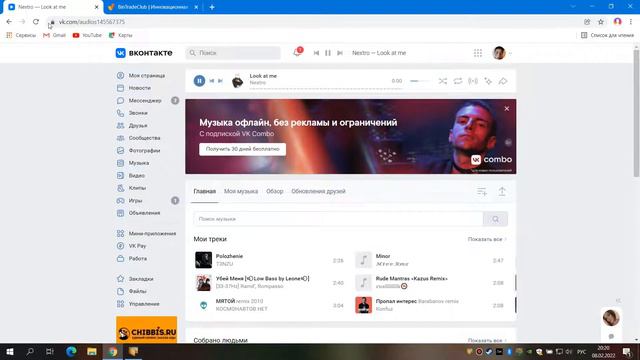Open the chibbis.ru ad banner
The height and width of the screenshot is (360, 640).
(x=147, y=329)
